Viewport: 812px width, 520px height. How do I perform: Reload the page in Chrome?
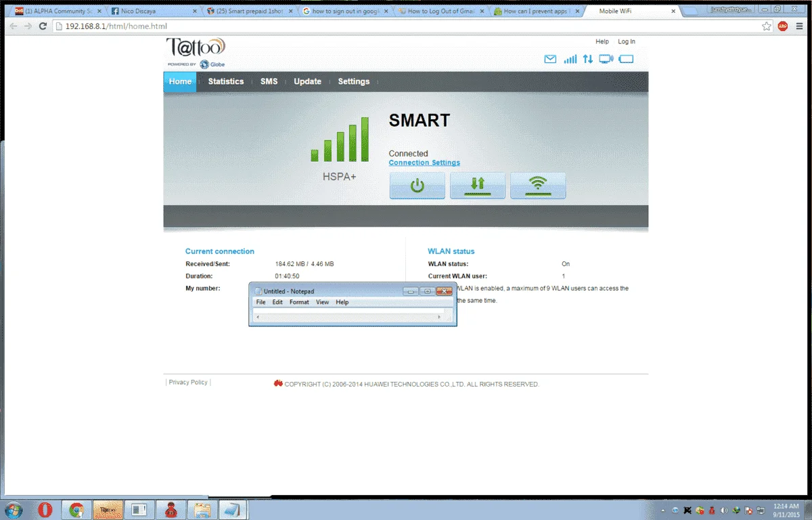point(43,26)
